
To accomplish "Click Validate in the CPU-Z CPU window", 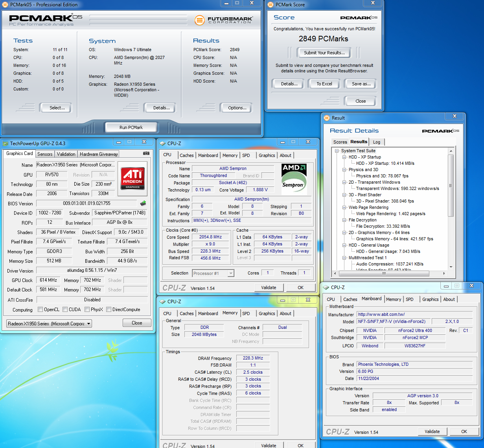I will [269, 288].
